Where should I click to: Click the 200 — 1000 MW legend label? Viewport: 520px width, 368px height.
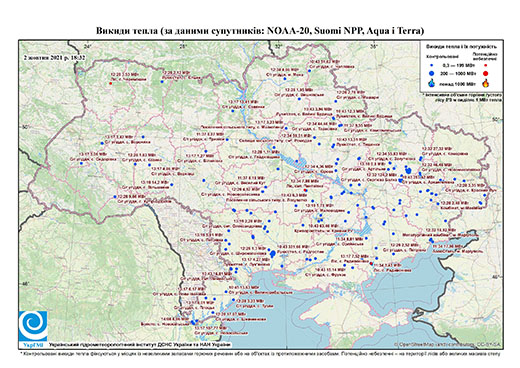click(458, 73)
